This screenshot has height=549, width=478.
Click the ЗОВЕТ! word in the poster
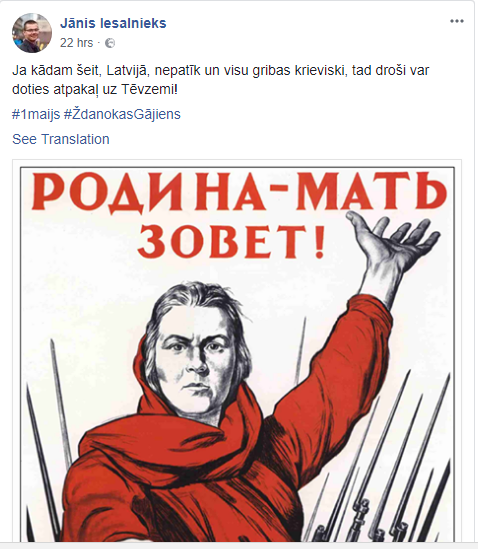(232, 241)
